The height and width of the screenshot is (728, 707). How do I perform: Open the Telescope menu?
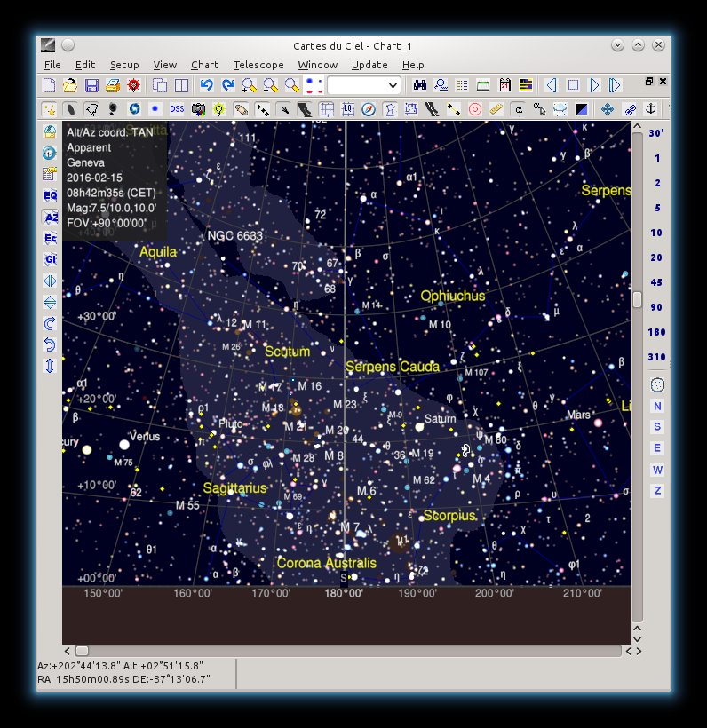pos(258,65)
